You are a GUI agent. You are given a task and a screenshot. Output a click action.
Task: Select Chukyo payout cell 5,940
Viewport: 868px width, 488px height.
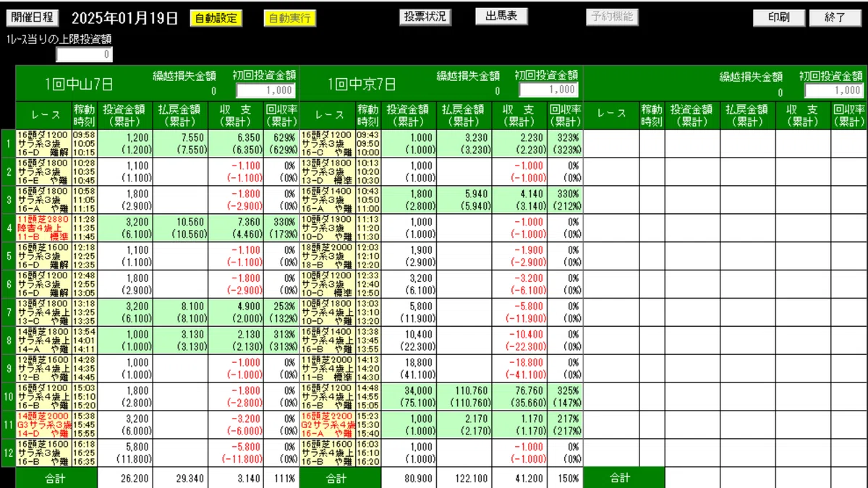(464, 199)
